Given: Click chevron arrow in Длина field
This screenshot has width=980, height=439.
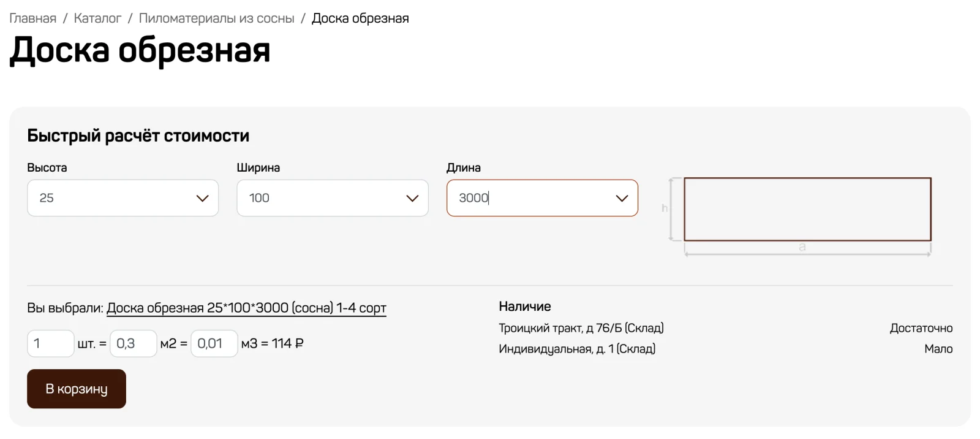Looking at the screenshot, I should pos(622,198).
